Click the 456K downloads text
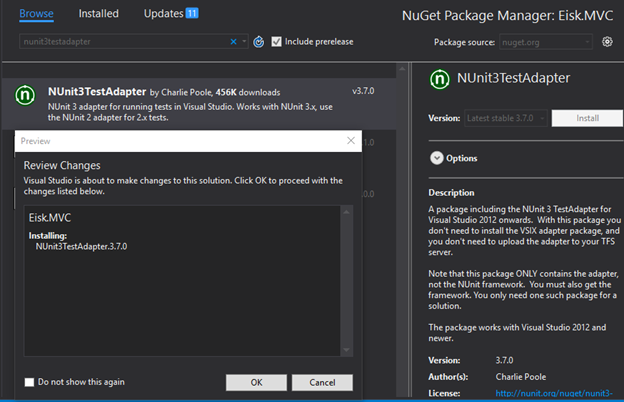 (x=248, y=92)
